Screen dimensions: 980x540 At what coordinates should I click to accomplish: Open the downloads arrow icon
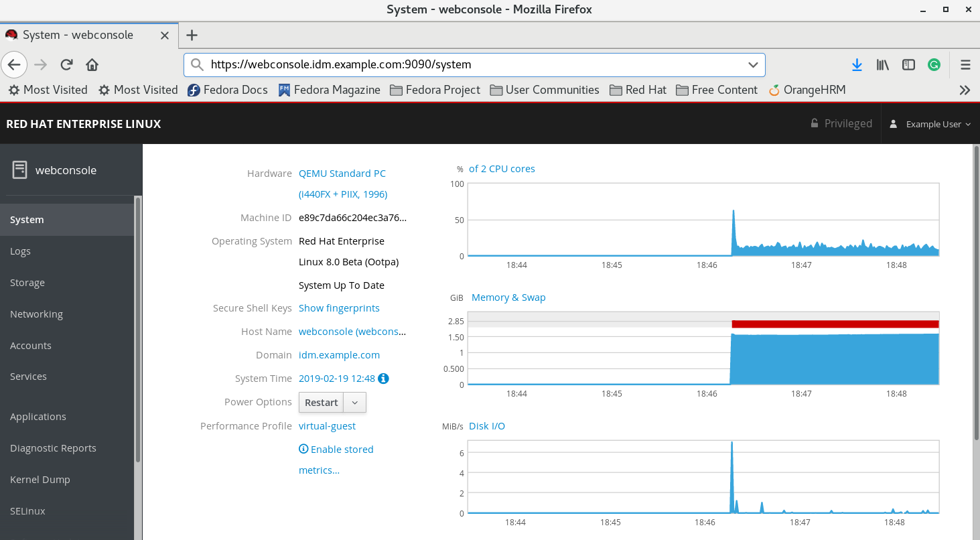857,65
